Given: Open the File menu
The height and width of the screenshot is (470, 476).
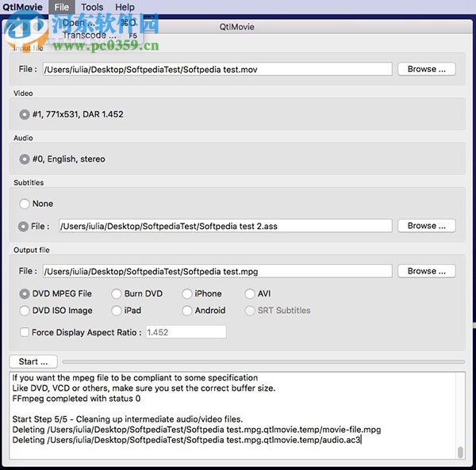Looking at the screenshot, I should (x=62, y=7).
